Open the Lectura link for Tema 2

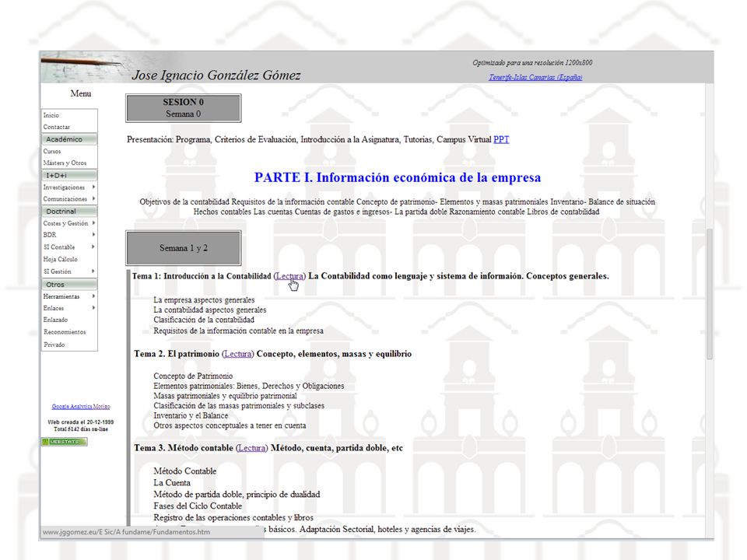coord(238,354)
